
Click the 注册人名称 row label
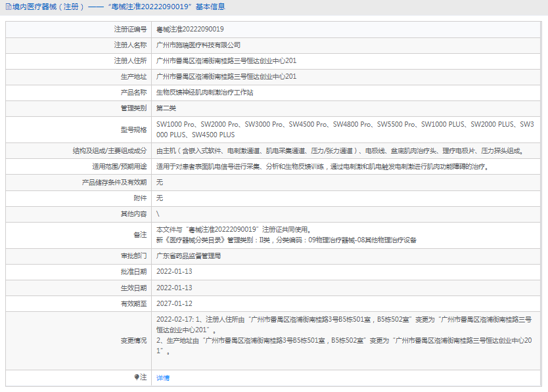pyautogui.click(x=130, y=45)
